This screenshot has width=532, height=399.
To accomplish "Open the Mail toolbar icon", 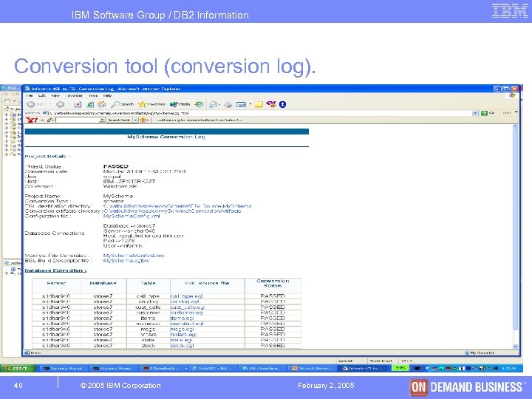I will (x=213, y=104).
